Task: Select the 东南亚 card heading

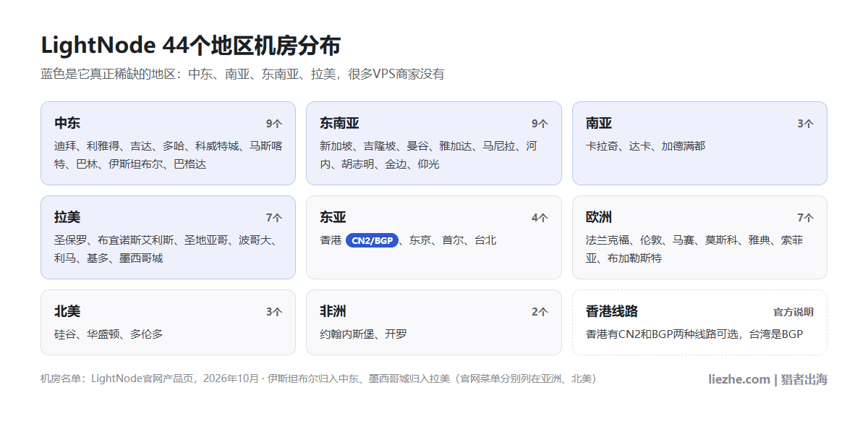Action: pyautogui.click(x=339, y=124)
